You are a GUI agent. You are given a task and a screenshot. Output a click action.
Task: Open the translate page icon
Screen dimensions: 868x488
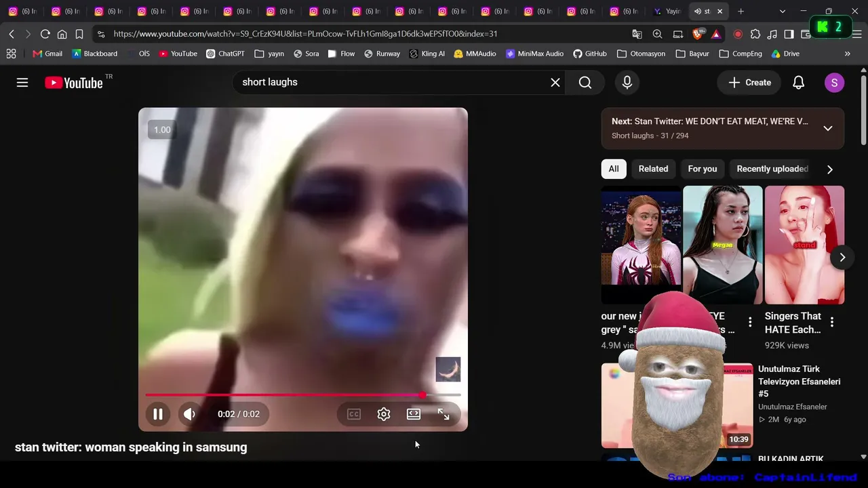point(637,34)
